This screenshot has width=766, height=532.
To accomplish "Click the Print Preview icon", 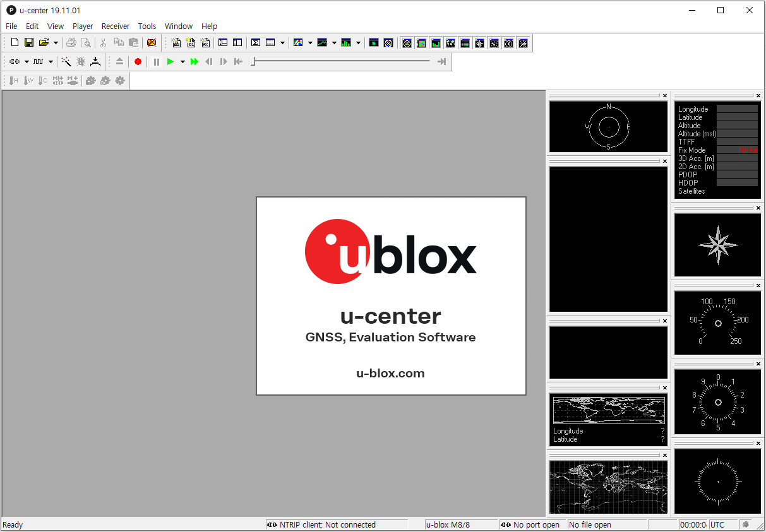I will point(85,43).
